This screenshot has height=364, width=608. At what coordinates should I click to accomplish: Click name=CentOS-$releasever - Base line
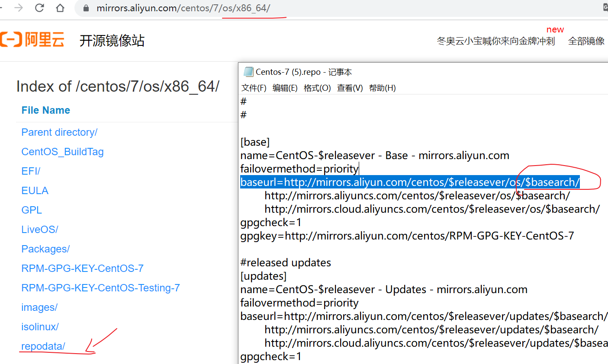(375, 155)
